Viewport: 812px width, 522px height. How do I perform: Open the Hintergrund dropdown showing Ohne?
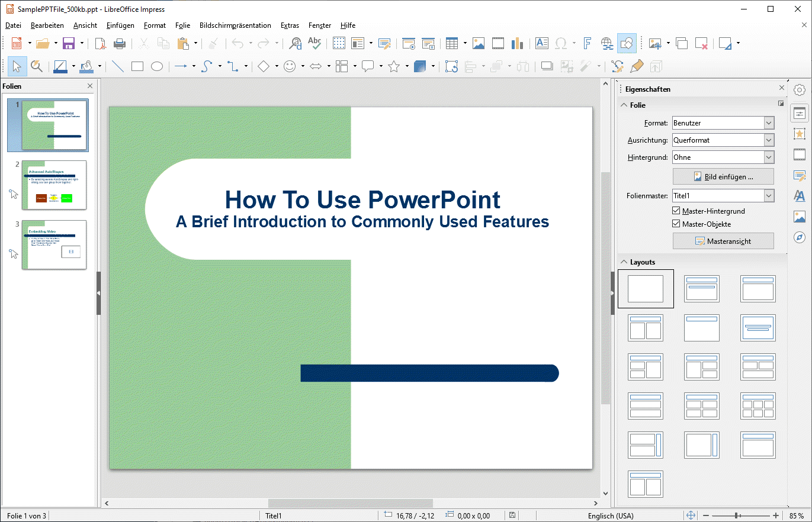click(723, 157)
